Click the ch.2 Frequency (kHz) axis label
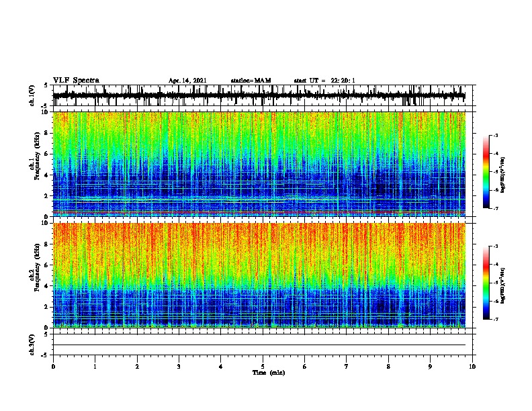The image size is (532, 411). (34, 267)
